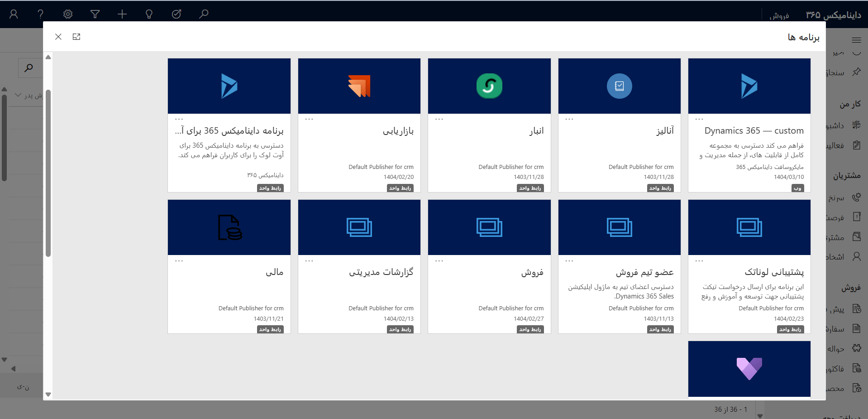Open the user account icon

tap(14, 14)
